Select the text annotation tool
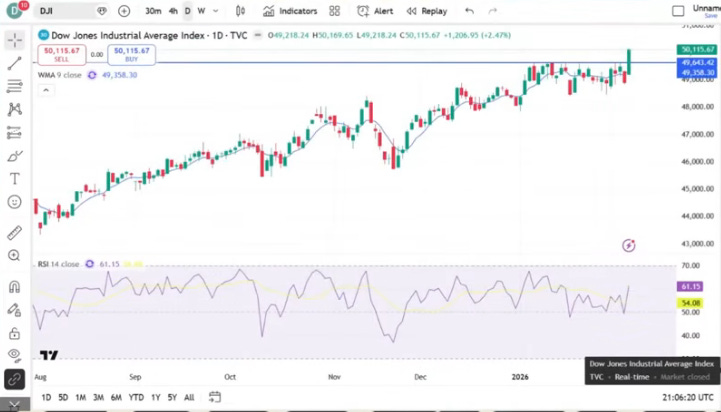The height and width of the screenshot is (412, 721). [14, 179]
